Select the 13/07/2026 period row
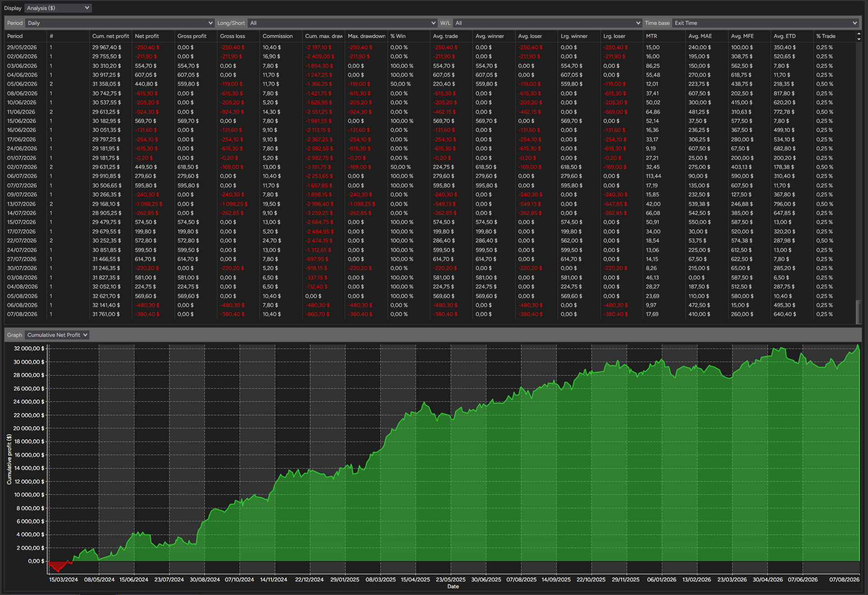The height and width of the screenshot is (595, 868). pyautogui.click(x=430, y=204)
